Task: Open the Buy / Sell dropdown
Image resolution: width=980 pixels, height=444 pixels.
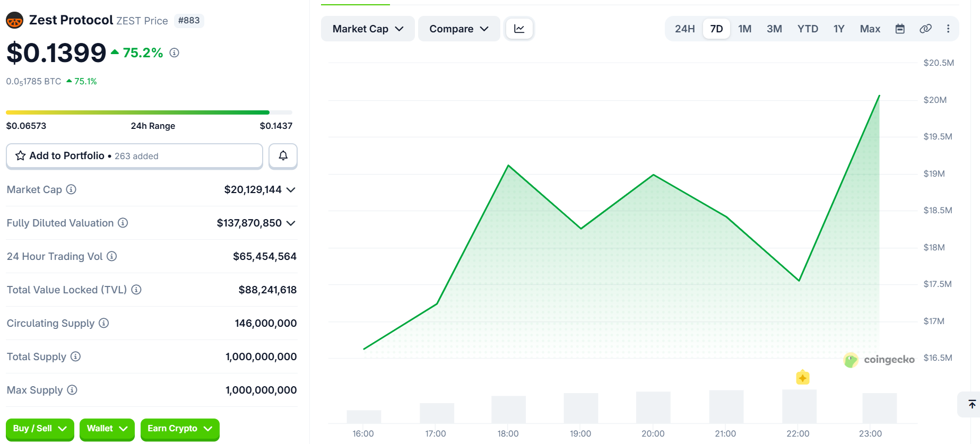Action: point(40,429)
